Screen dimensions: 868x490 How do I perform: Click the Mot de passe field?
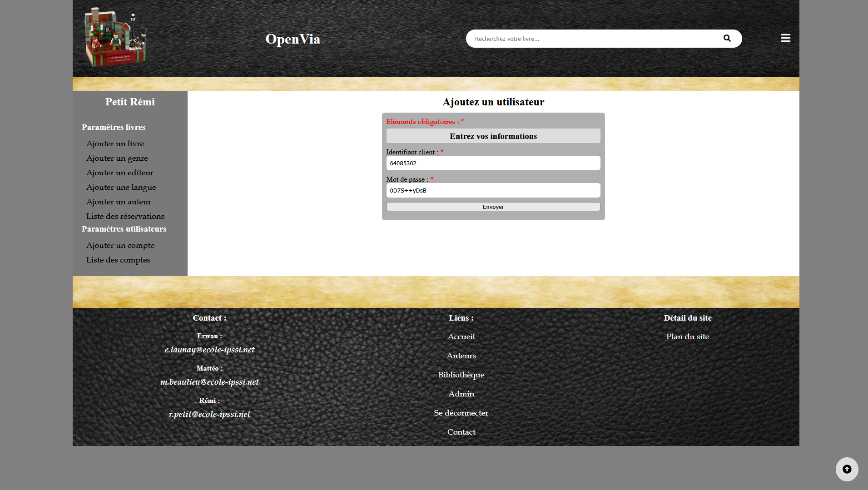[x=493, y=190]
